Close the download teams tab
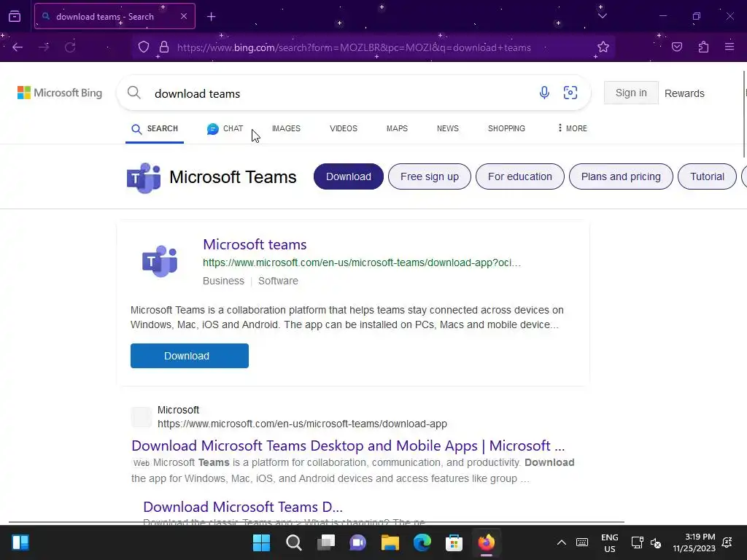Image resolution: width=747 pixels, height=560 pixels. pos(184,16)
